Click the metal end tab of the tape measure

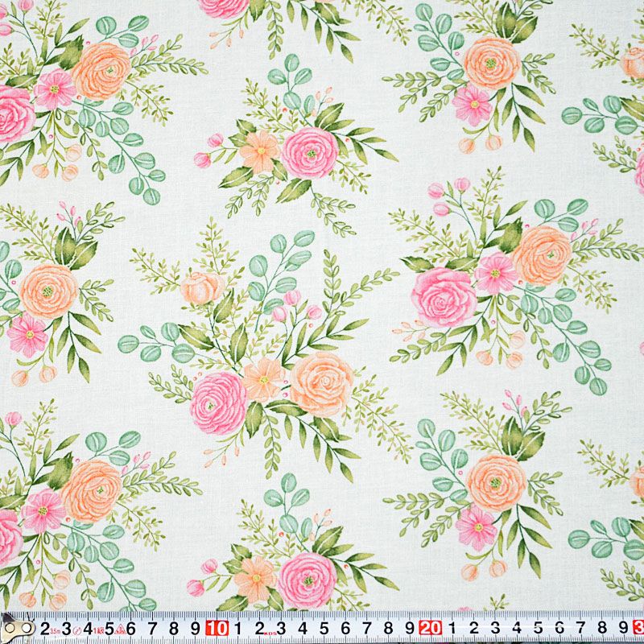tap(11, 628)
